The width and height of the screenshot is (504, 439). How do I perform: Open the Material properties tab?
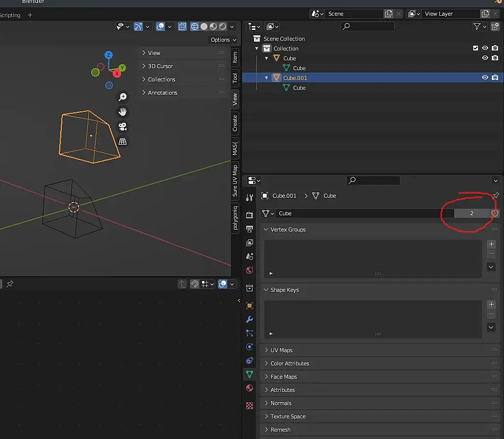click(x=250, y=388)
